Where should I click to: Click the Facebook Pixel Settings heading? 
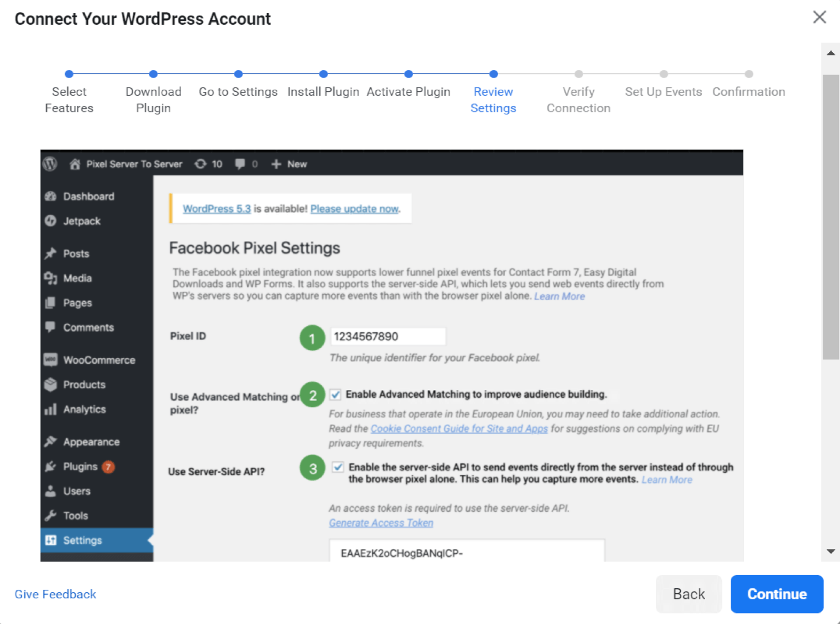pyautogui.click(x=255, y=248)
